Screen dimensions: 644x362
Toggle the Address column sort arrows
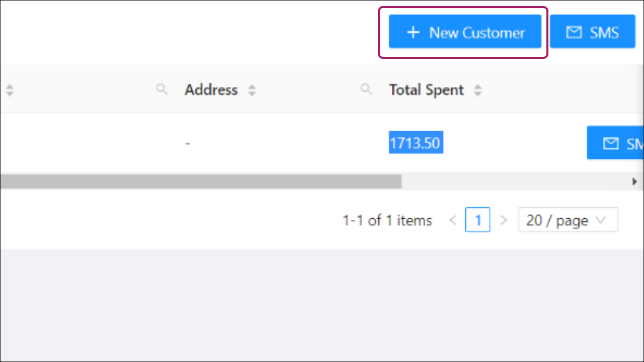pyautogui.click(x=252, y=90)
